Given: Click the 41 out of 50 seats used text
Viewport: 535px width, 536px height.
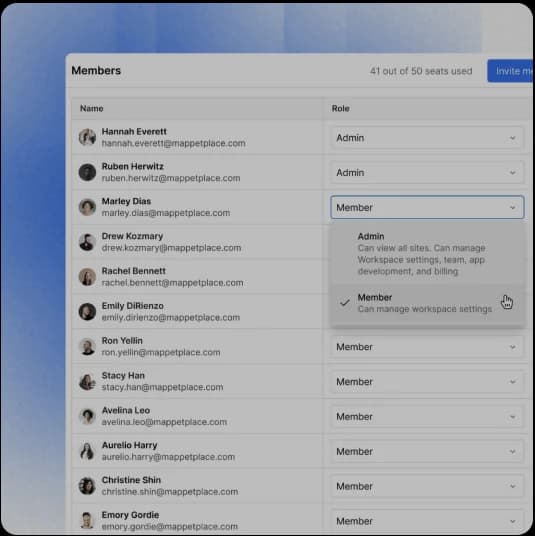Looking at the screenshot, I should coord(421,71).
